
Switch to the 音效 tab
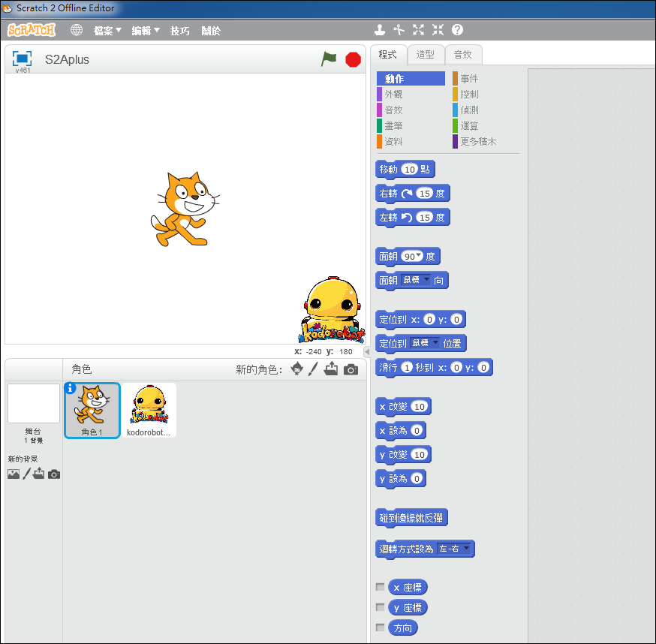463,55
